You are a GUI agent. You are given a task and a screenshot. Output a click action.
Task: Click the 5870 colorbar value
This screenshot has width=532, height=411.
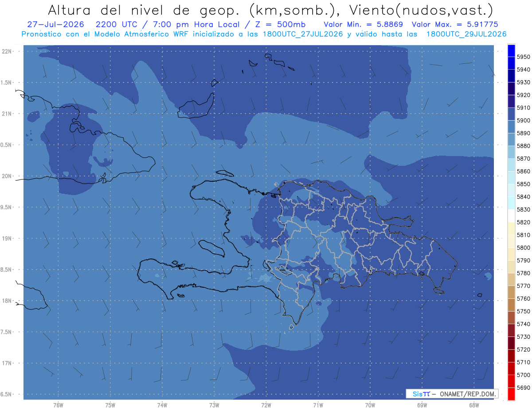tap(524, 159)
